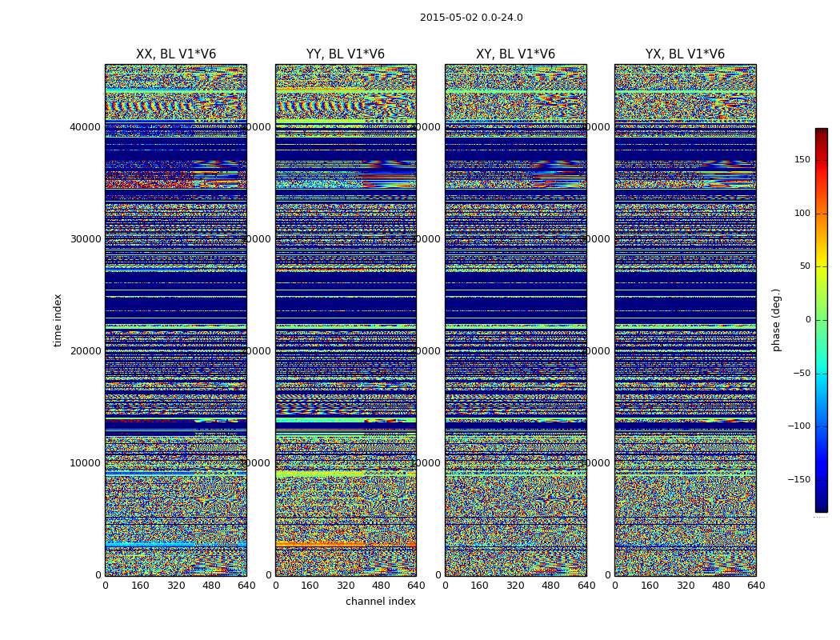The width and height of the screenshot is (840, 640).
Task: Click the '10000' time tick on XX plot
Action: [x=85, y=462]
